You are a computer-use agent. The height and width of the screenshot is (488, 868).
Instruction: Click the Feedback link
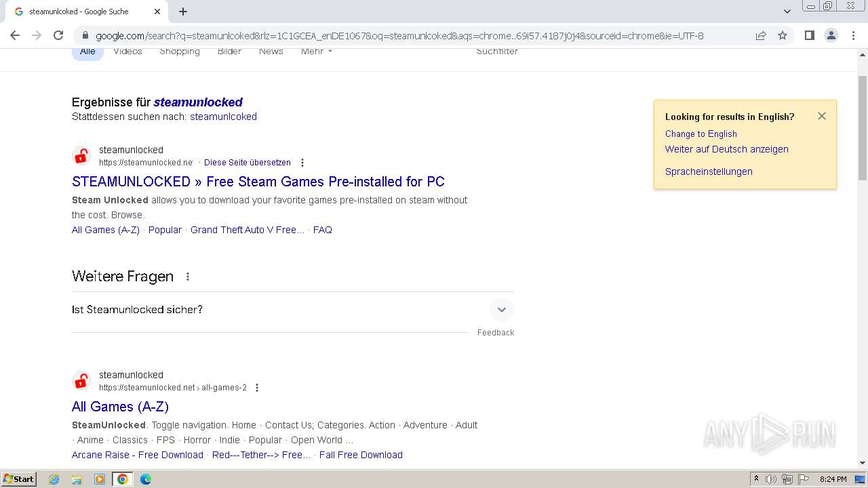(x=496, y=333)
